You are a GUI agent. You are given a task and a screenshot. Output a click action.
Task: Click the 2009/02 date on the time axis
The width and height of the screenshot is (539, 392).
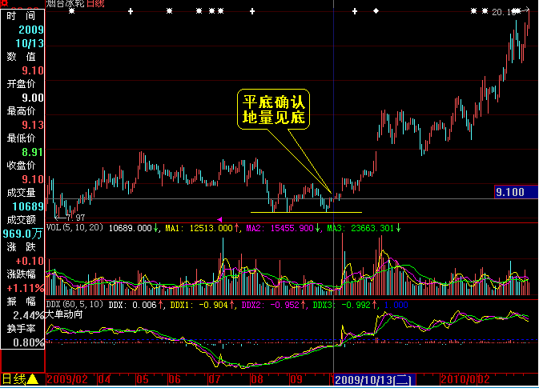click(67, 379)
